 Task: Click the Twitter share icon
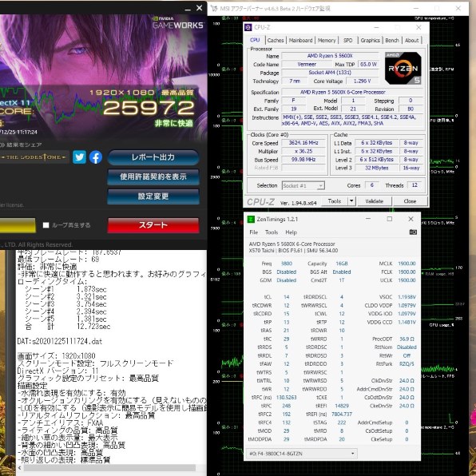pyautogui.click(x=79, y=157)
